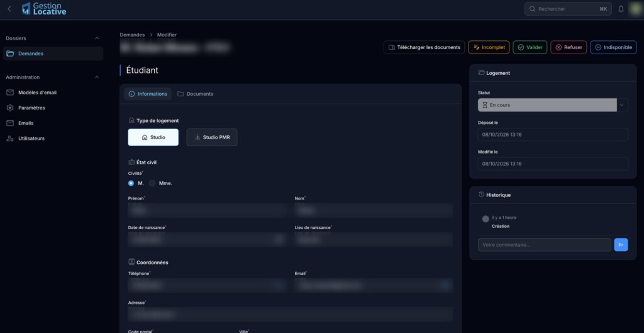644x333 pixels.
Task: Collapse the Dossiers section
Action: pos(97,38)
